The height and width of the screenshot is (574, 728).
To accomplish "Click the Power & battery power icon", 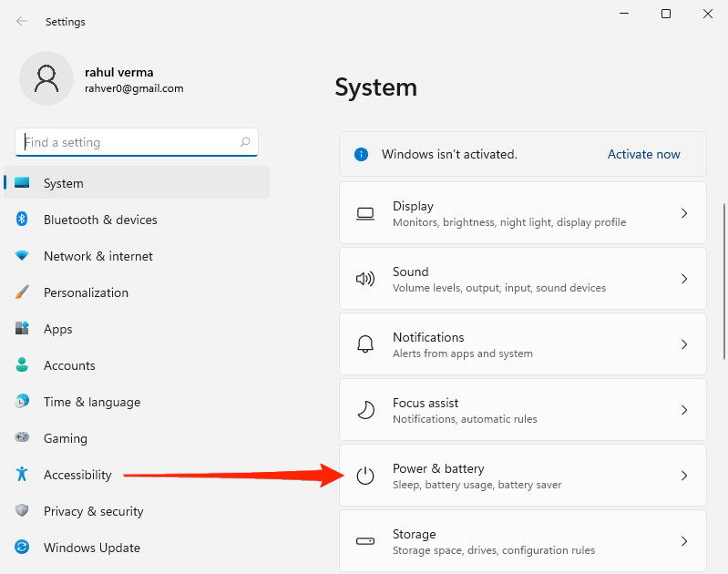I will [x=365, y=476].
